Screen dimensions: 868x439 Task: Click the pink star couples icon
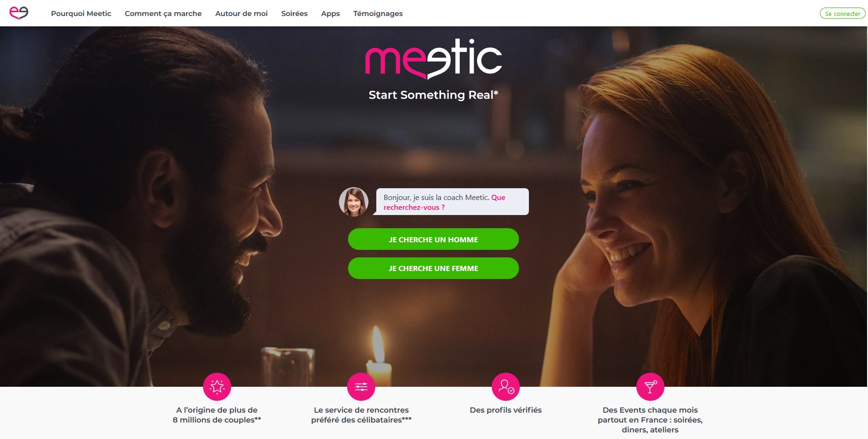click(x=217, y=387)
